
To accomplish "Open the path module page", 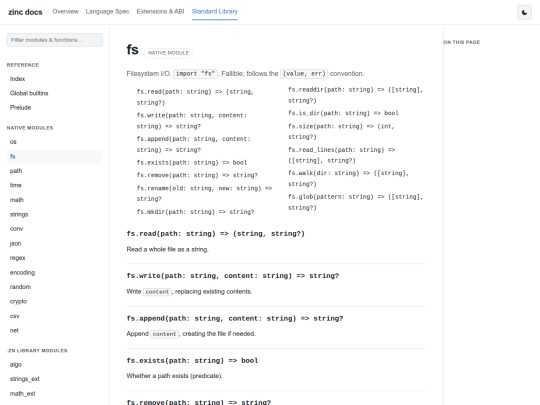I will (54, 171).
